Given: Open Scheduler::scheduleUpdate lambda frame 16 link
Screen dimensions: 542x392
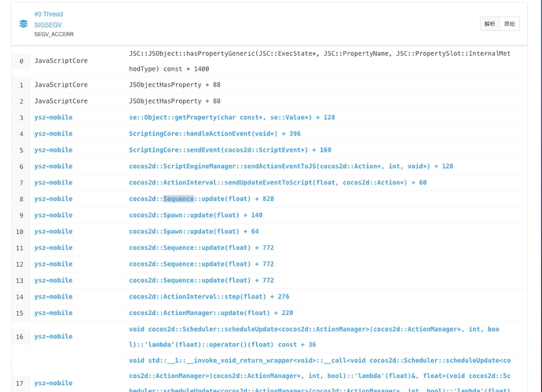Looking at the screenshot, I should coord(314,337).
